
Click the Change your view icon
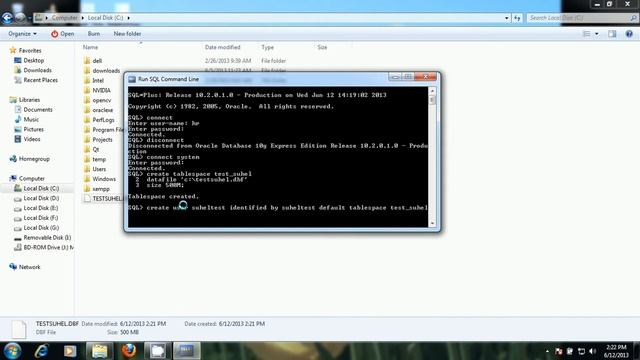(x=586, y=34)
